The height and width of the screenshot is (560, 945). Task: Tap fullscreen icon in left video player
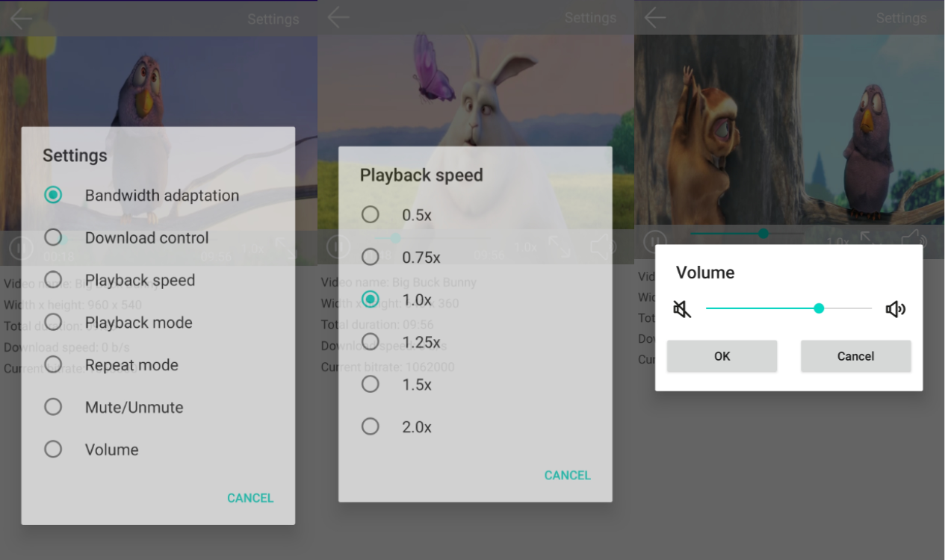pyautogui.click(x=286, y=248)
